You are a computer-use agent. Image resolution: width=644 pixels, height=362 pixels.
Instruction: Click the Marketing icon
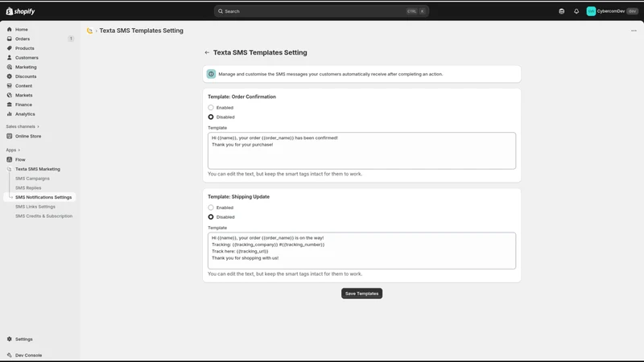coord(10,67)
